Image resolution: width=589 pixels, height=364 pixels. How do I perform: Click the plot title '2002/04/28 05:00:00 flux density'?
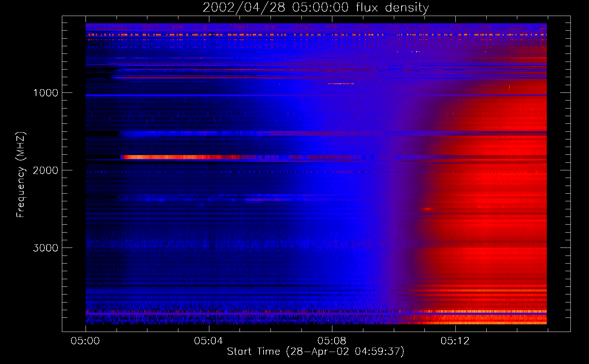click(x=316, y=7)
